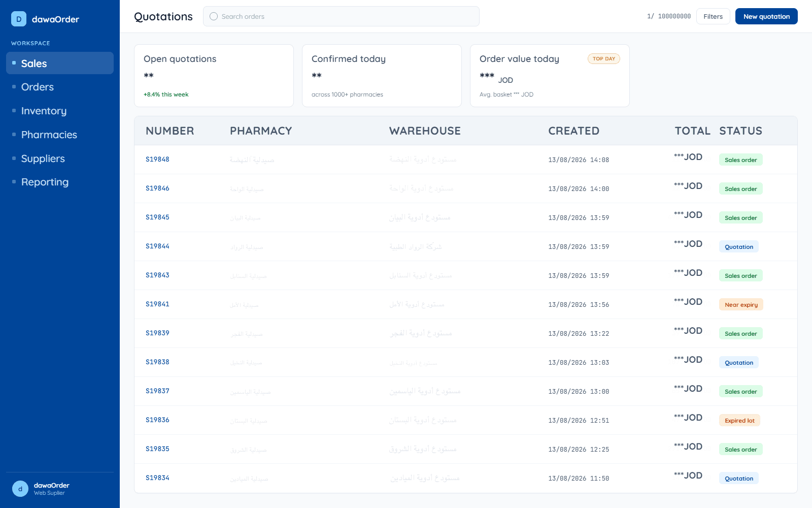Click the Confirmed today card

(x=382, y=76)
